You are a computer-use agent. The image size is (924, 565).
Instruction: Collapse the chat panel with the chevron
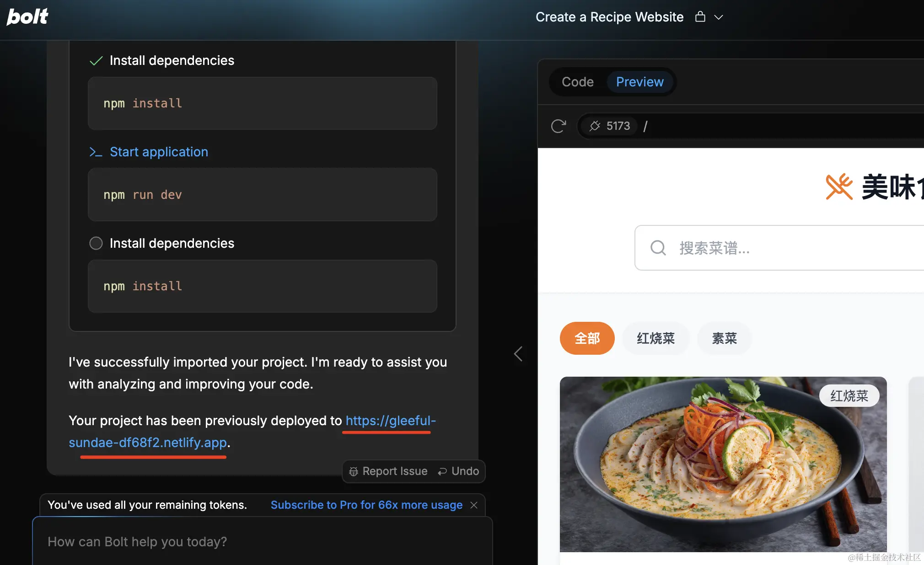518,354
